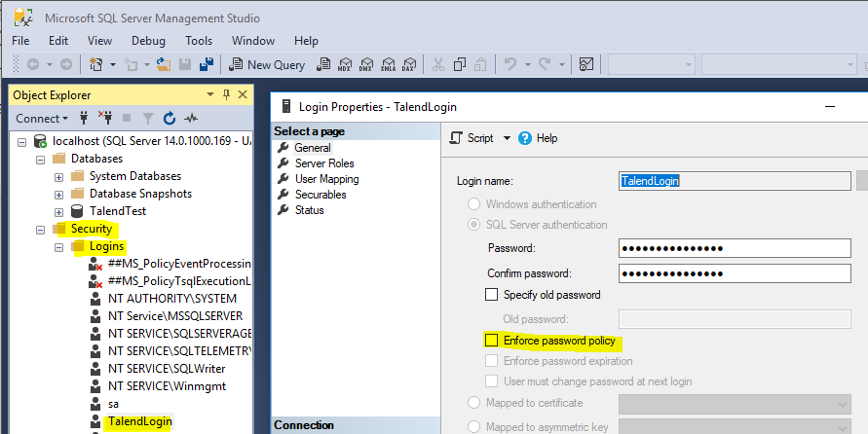This screenshot has width=868, height=434.
Task: Click the Database Engine Query icon
Action: tap(323, 64)
